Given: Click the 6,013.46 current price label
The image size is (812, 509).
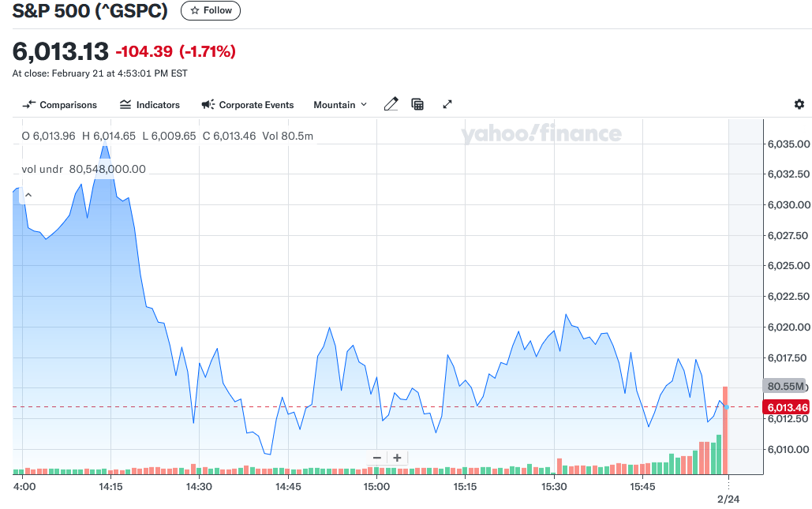Looking at the screenshot, I should tap(787, 407).
